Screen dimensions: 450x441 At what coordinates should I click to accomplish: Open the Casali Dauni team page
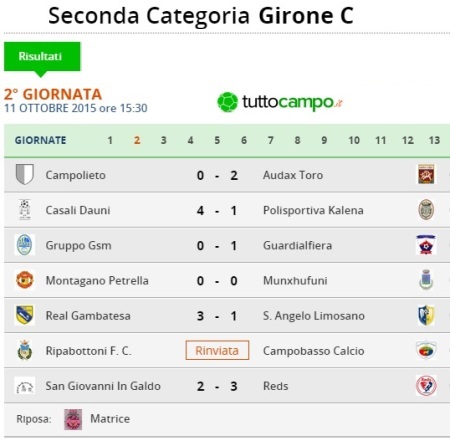click(78, 210)
